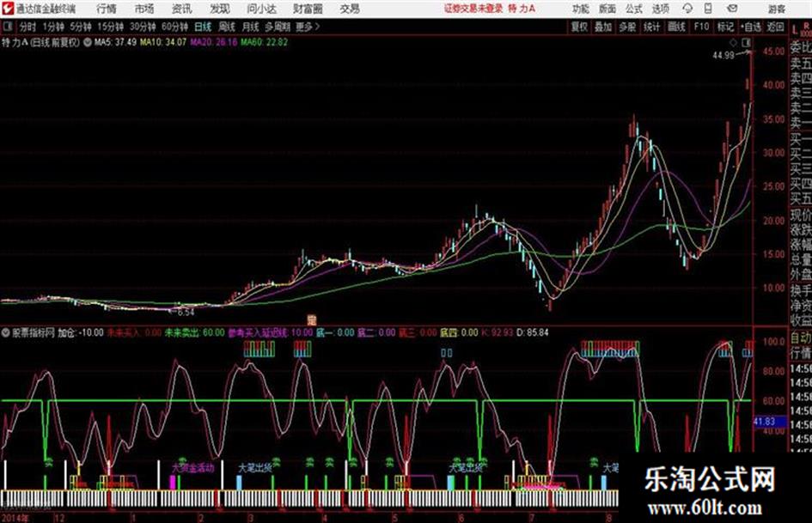Open the 功能 menu
812x523 pixels.
tap(581, 9)
